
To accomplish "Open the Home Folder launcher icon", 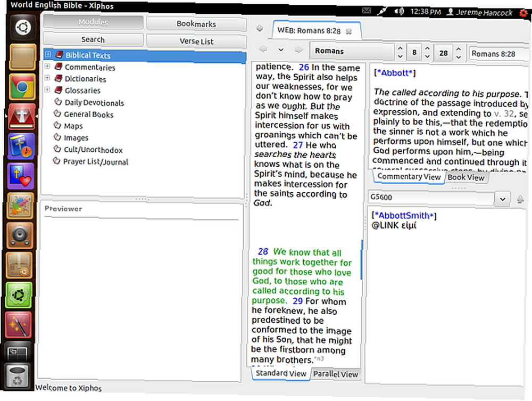I will click(x=22, y=56).
